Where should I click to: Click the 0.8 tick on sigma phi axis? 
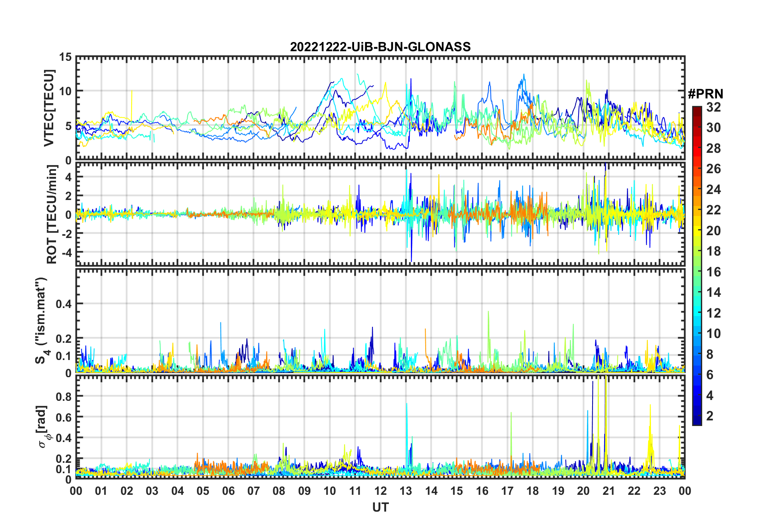click(64, 396)
